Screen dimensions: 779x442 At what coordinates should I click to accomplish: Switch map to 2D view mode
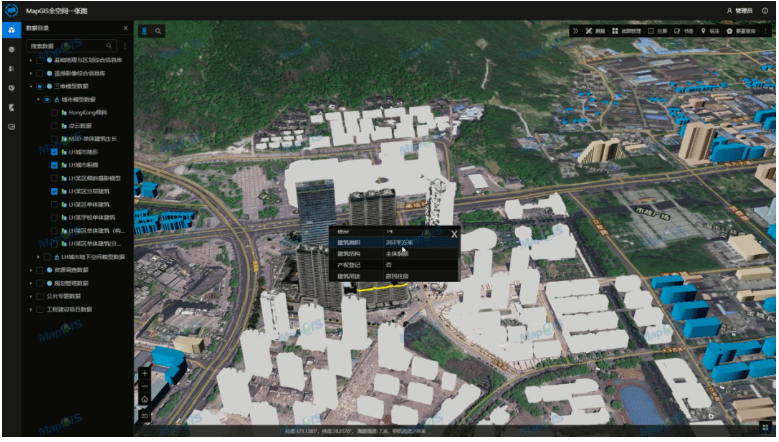pos(145,415)
